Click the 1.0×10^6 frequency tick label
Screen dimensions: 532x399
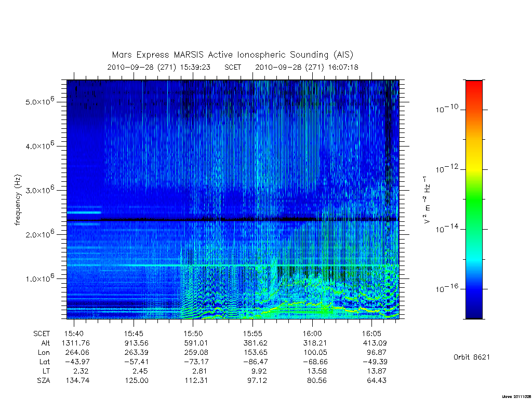40,277
